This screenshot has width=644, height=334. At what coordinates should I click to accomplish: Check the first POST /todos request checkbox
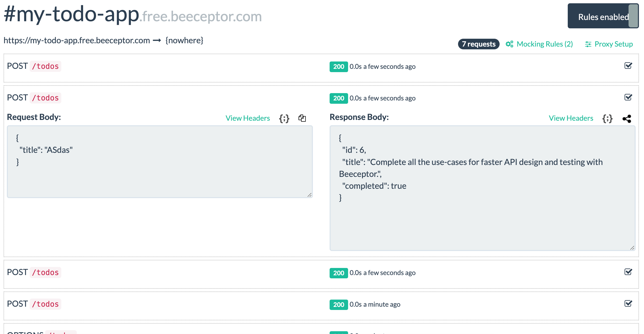[x=628, y=66]
